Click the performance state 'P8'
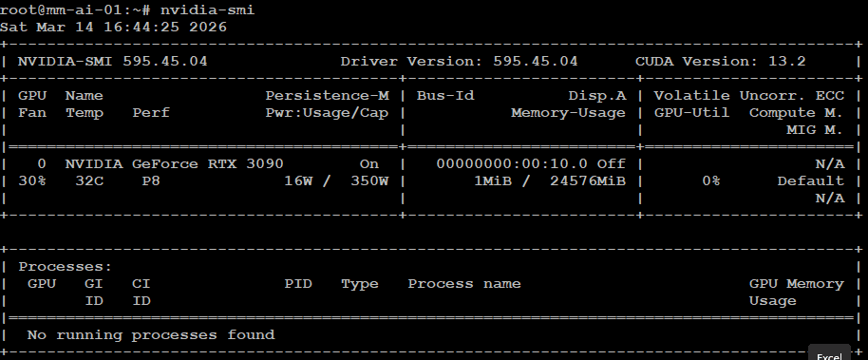868x360 pixels. click(151, 181)
